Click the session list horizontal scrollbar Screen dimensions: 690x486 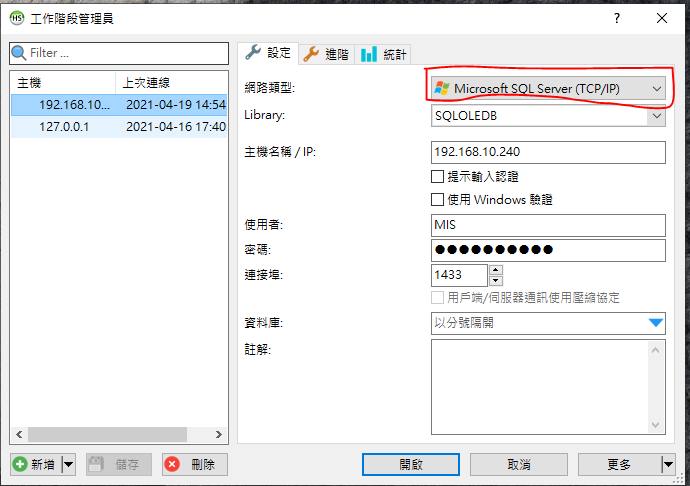click(x=119, y=434)
